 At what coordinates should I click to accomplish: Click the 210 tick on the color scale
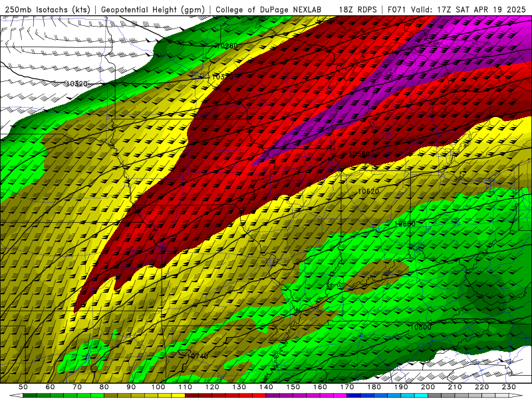tap(455, 387)
